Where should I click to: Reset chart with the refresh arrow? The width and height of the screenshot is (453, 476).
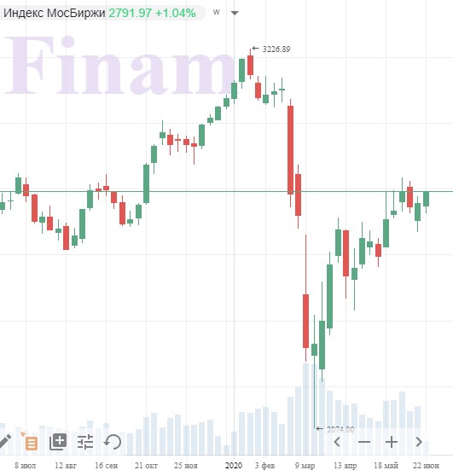coord(113,442)
